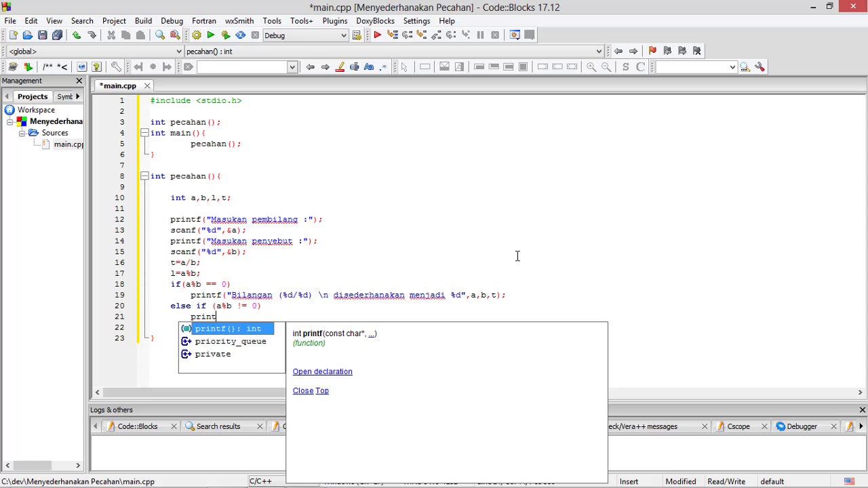
Task: Clear all bookmarks flag icon
Action: pyautogui.click(x=697, y=51)
